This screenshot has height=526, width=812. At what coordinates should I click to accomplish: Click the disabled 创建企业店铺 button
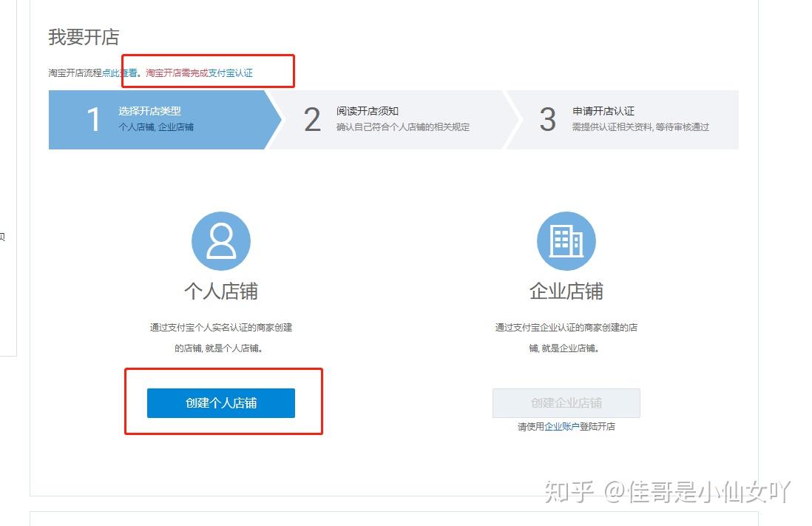[566, 402]
